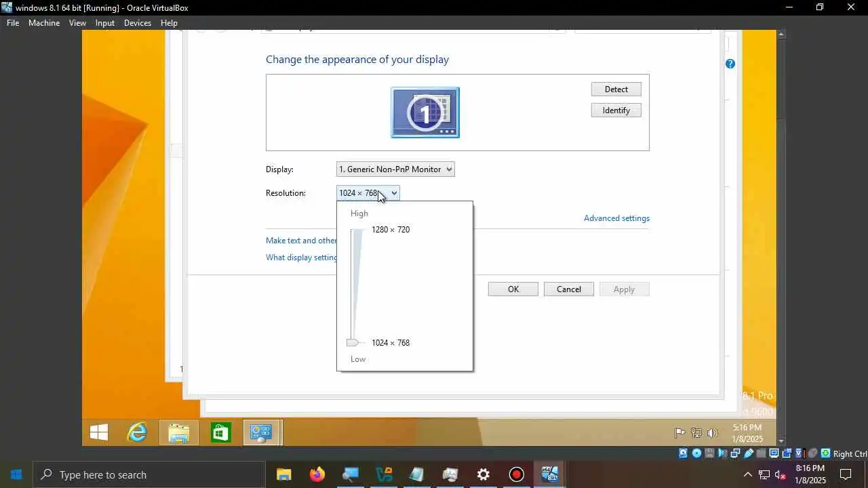
Task: Open the Settings gear on host taskbar
Action: pos(484,474)
